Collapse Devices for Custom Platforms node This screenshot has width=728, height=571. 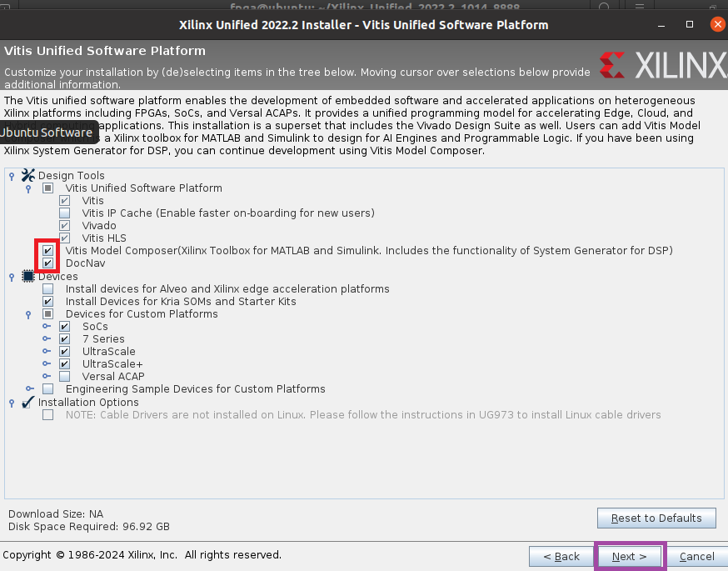[x=28, y=314]
